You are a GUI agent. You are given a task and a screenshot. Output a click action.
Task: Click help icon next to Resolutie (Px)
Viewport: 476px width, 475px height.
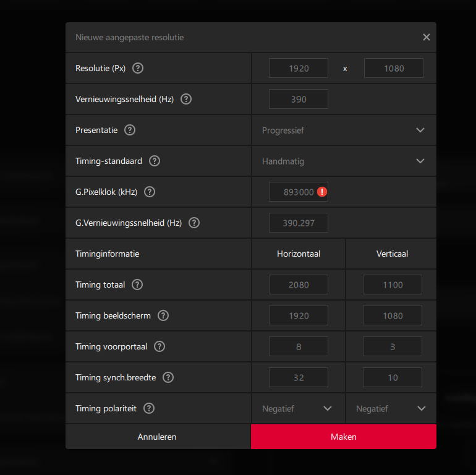coord(138,68)
